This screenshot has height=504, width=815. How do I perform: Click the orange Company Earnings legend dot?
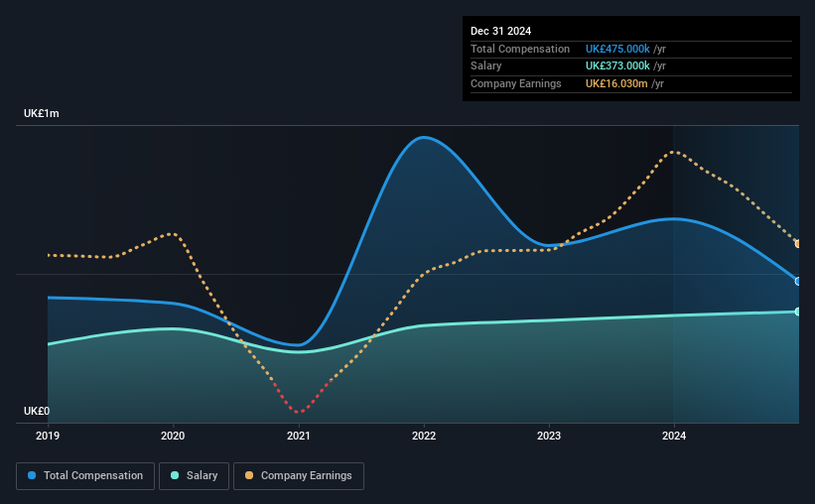[249, 475]
